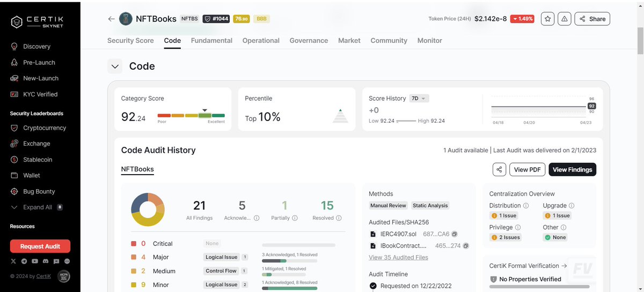Show info about Resolved findings
This screenshot has width=644, height=292.
(338, 218)
